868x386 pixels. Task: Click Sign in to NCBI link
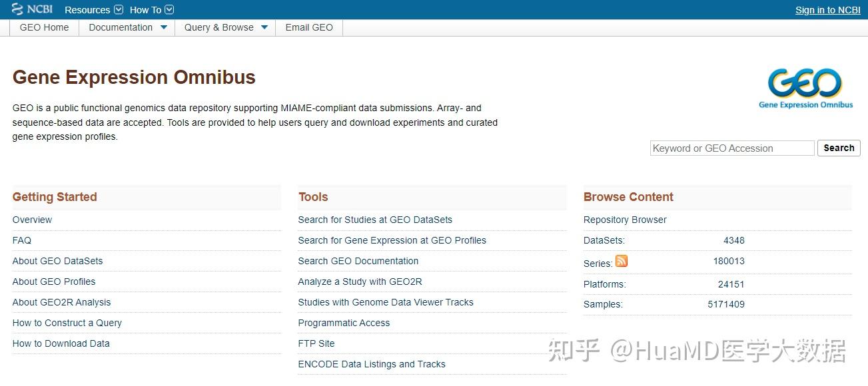pyautogui.click(x=828, y=10)
